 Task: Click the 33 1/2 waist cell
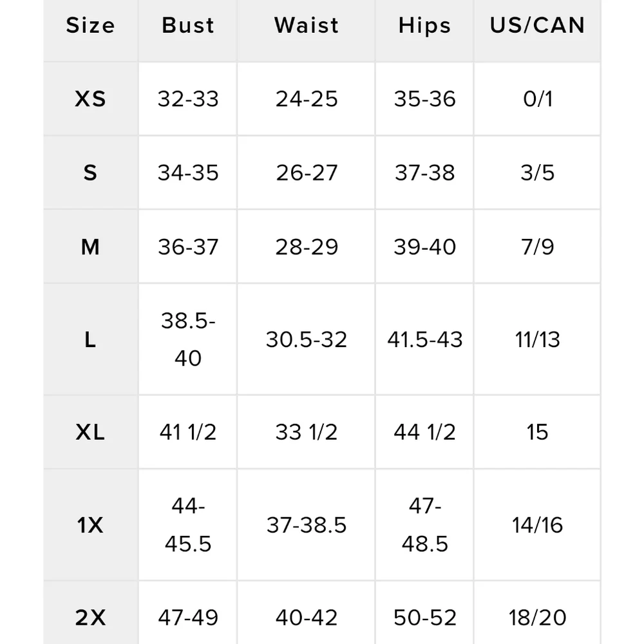(x=307, y=432)
